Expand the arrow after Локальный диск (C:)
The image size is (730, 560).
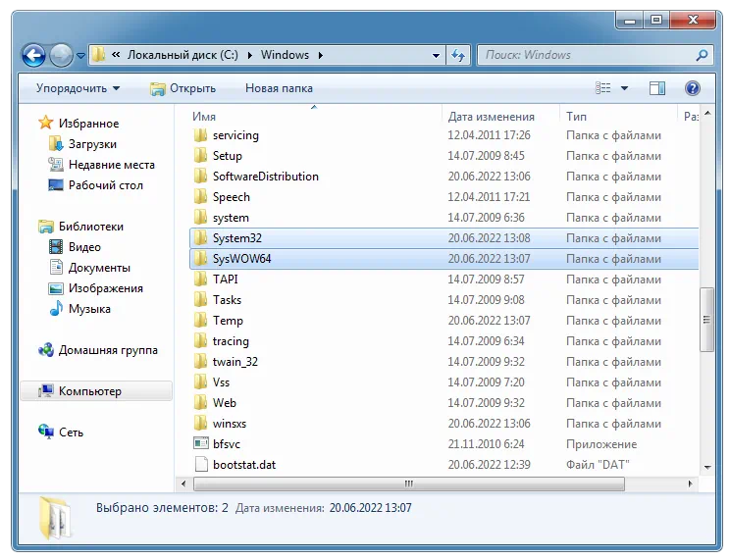250,55
